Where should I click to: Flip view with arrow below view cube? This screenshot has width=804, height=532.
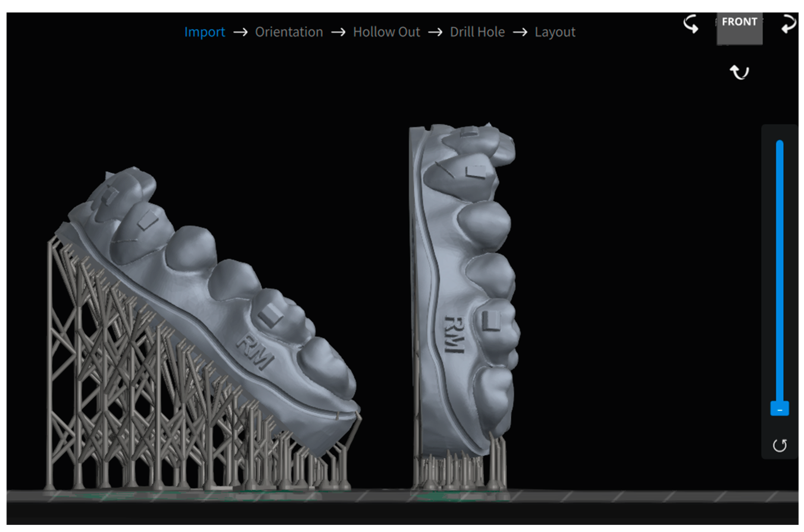[x=739, y=72]
